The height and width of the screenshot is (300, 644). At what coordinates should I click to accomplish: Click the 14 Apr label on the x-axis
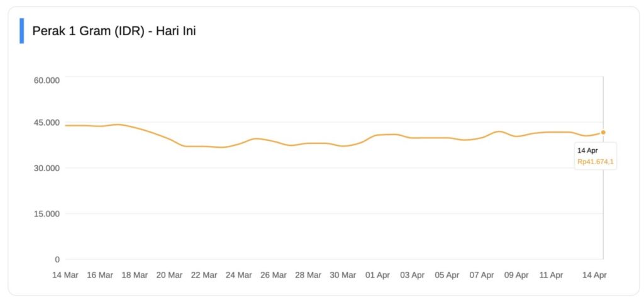pyautogui.click(x=594, y=275)
